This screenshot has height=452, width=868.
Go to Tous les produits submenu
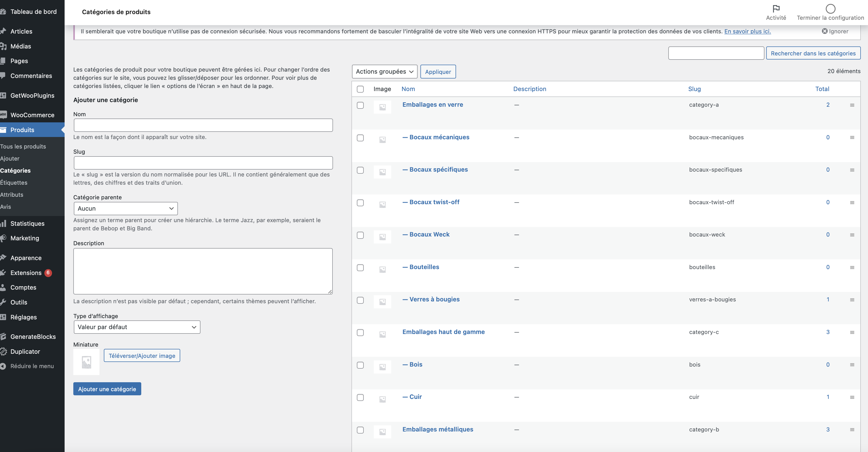tap(23, 146)
